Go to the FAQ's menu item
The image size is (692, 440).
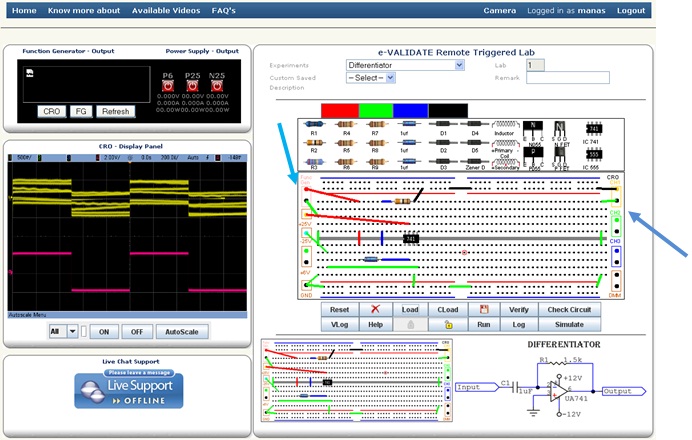coord(224,10)
